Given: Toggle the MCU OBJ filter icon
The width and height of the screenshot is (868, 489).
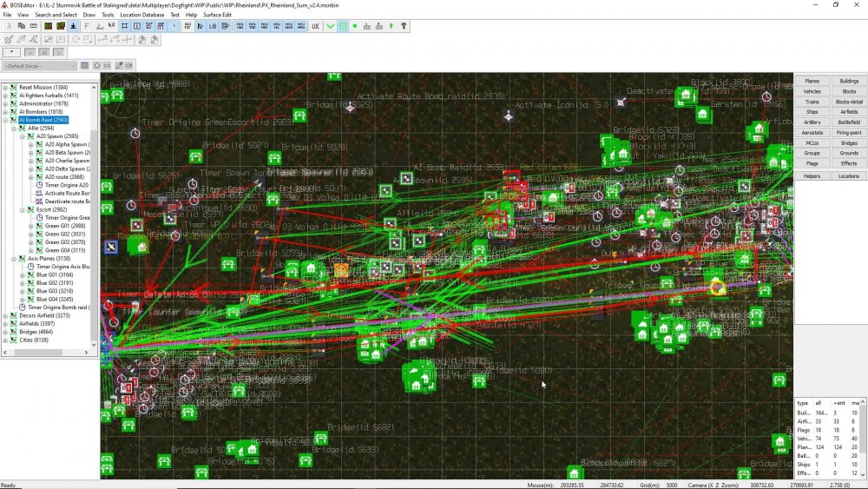Looking at the screenshot, I should click(x=239, y=26).
